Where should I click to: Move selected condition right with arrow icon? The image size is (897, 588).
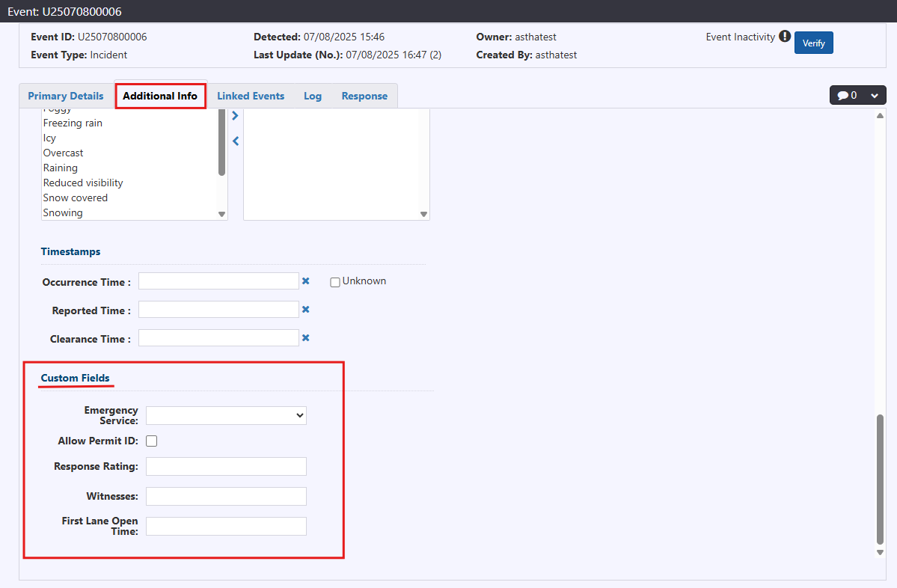pyautogui.click(x=236, y=116)
